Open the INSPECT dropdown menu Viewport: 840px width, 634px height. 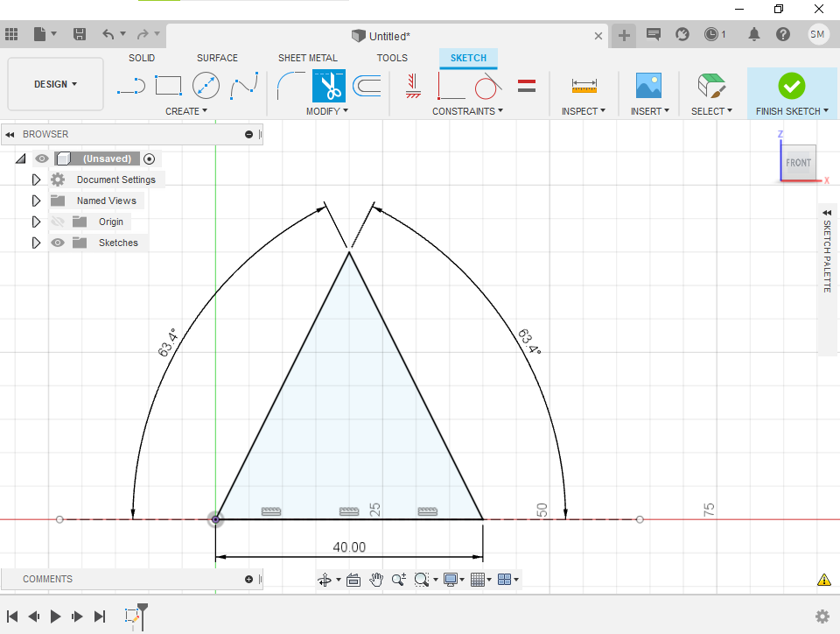click(x=584, y=111)
